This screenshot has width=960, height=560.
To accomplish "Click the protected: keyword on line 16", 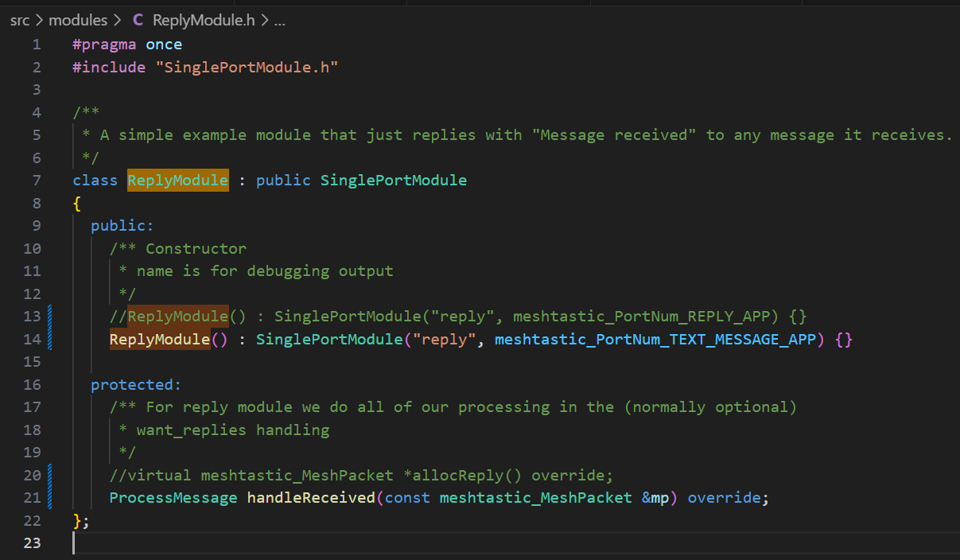I will tap(136, 385).
